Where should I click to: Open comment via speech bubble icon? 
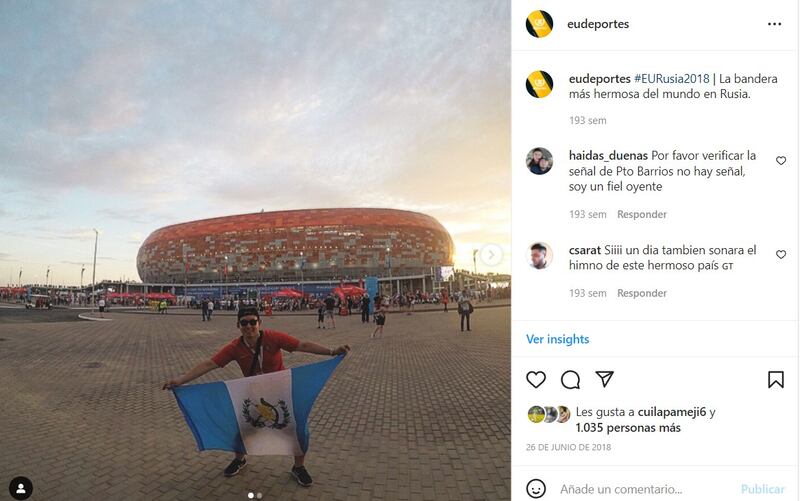coord(570,380)
